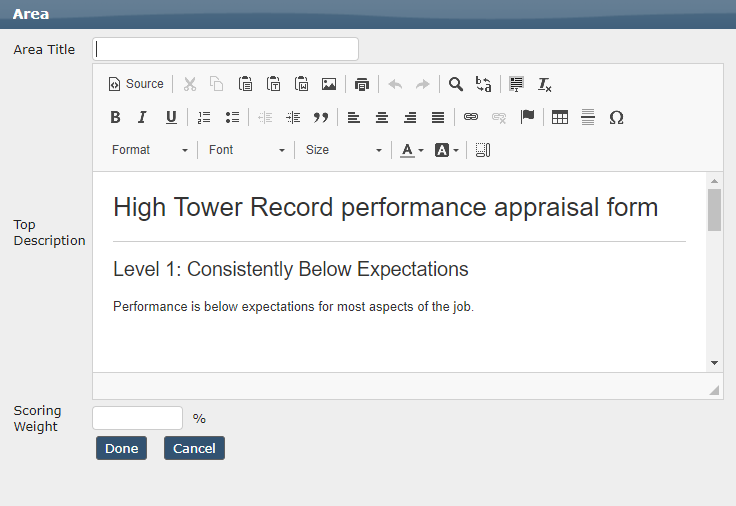Screen dimensions: 736x506
Task: Justify the text alignment
Action: click(438, 117)
